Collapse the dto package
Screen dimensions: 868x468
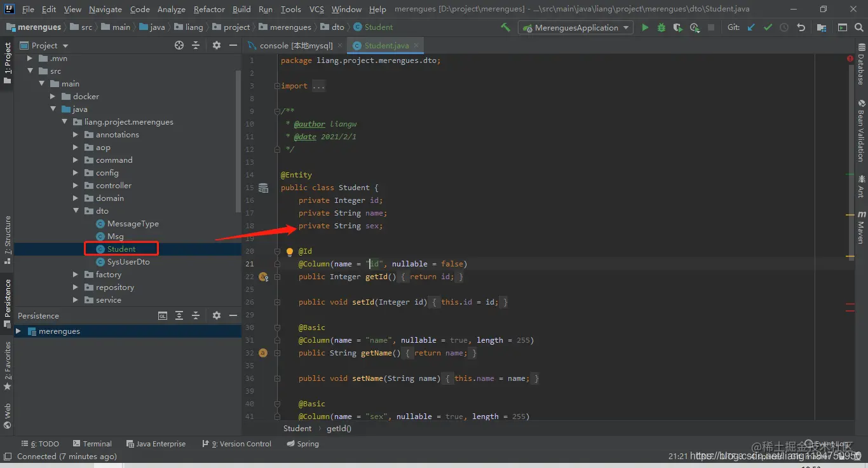pyautogui.click(x=76, y=211)
